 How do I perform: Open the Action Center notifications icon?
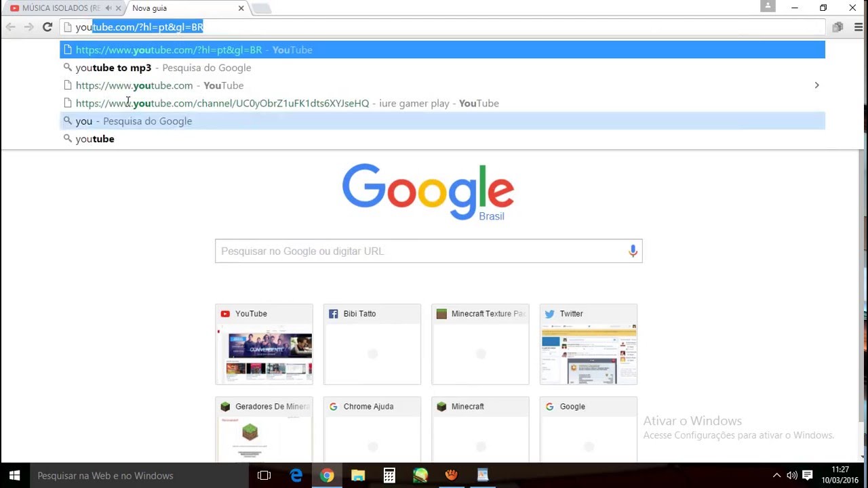tap(808, 475)
